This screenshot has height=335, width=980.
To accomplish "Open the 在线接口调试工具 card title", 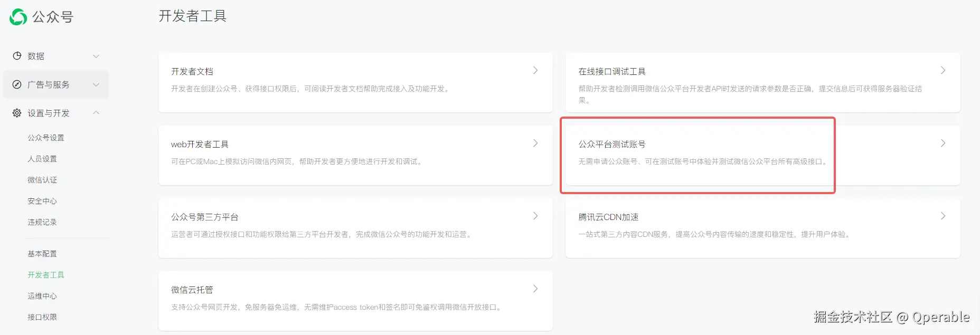I will [612, 71].
